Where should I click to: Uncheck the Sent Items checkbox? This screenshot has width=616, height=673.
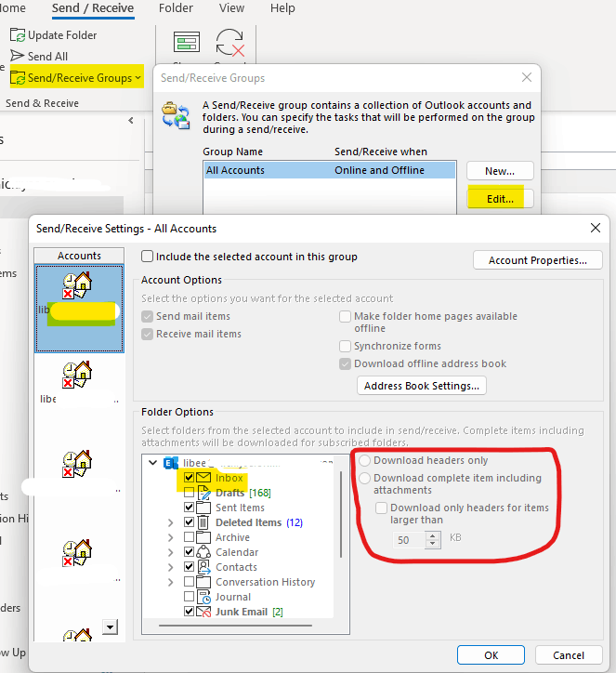(x=189, y=508)
